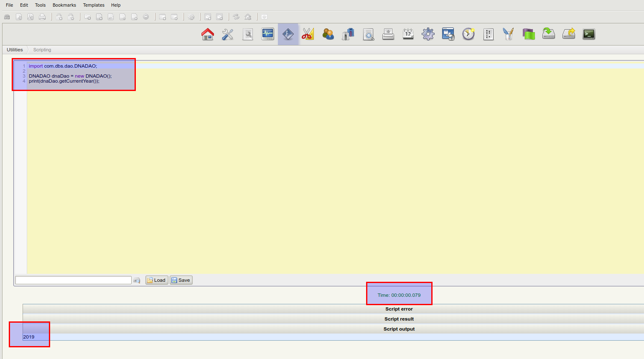Click the heartbeat monitor icon

click(x=267, y=34)
